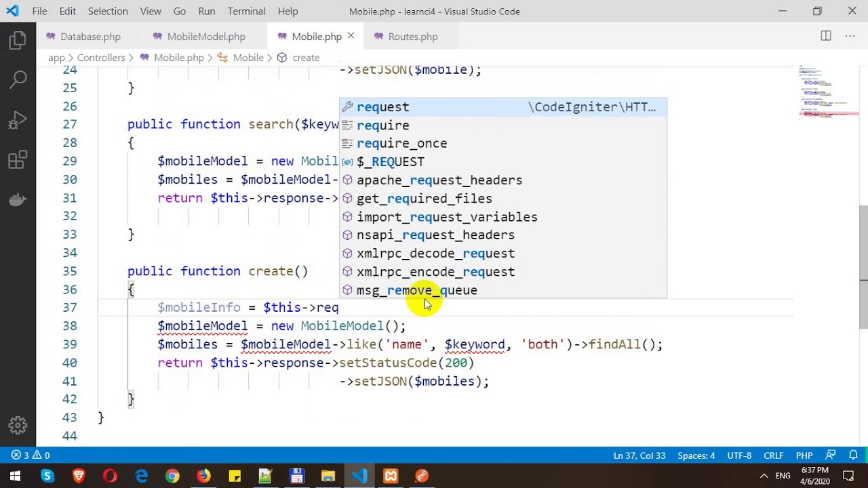Select the xmlrpc_encode_request suggestion
The image size is (868, 488).
pos(502,272)
